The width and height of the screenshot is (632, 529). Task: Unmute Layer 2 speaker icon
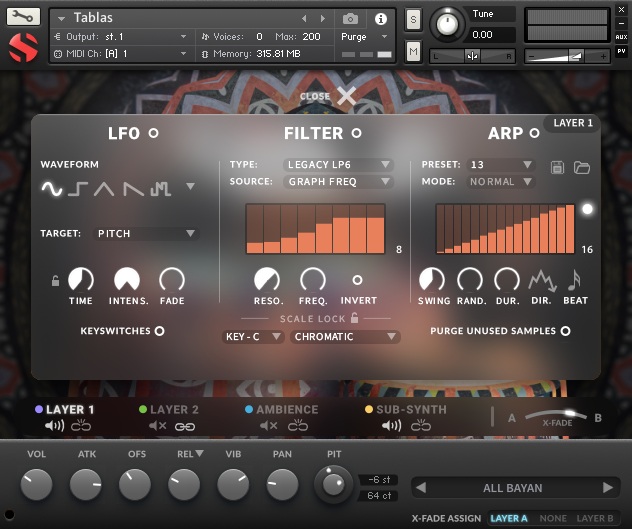coord(157,426)
